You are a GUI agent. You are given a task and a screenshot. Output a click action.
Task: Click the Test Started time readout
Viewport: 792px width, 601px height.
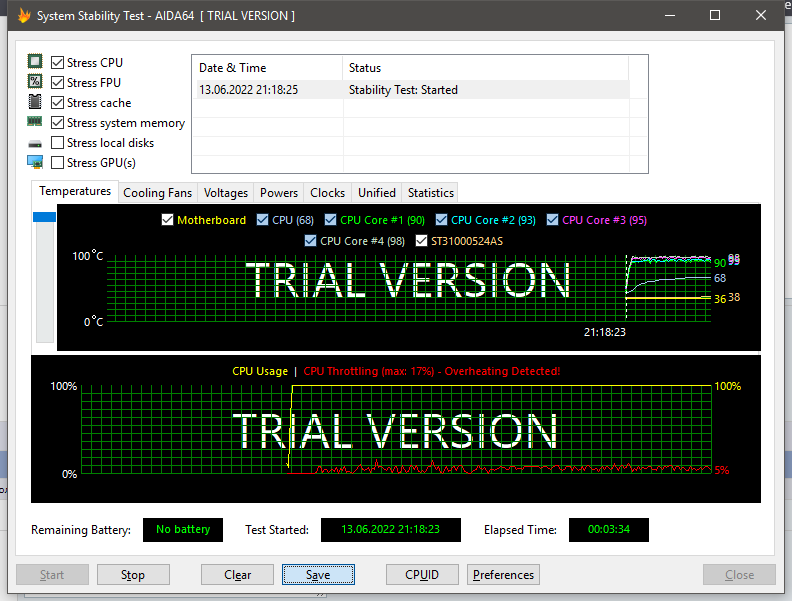[x=391, y=529]
